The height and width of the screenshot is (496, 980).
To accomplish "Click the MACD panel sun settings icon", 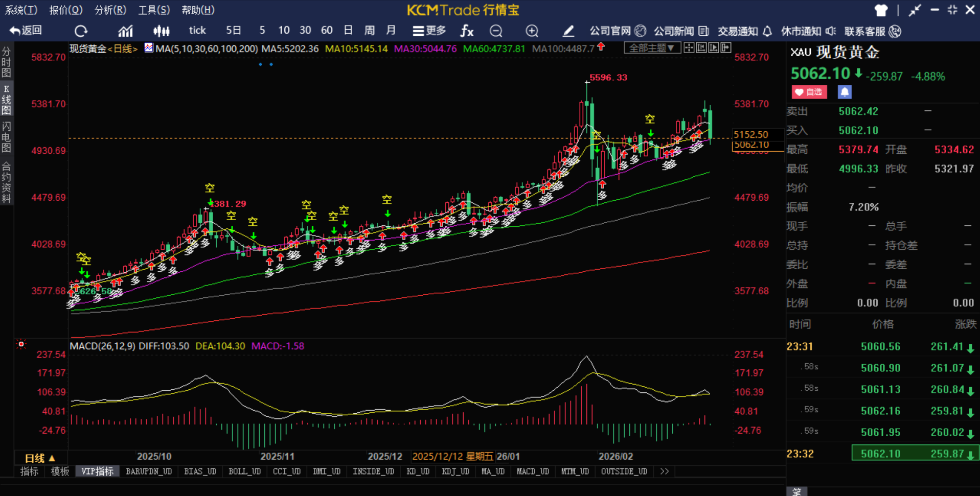I will point(21,344).
